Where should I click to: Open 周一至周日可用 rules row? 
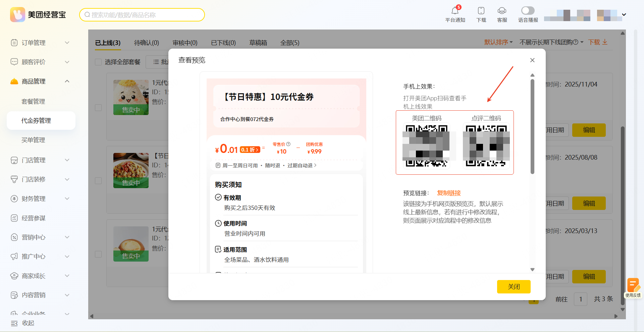[x=266, y=165]
